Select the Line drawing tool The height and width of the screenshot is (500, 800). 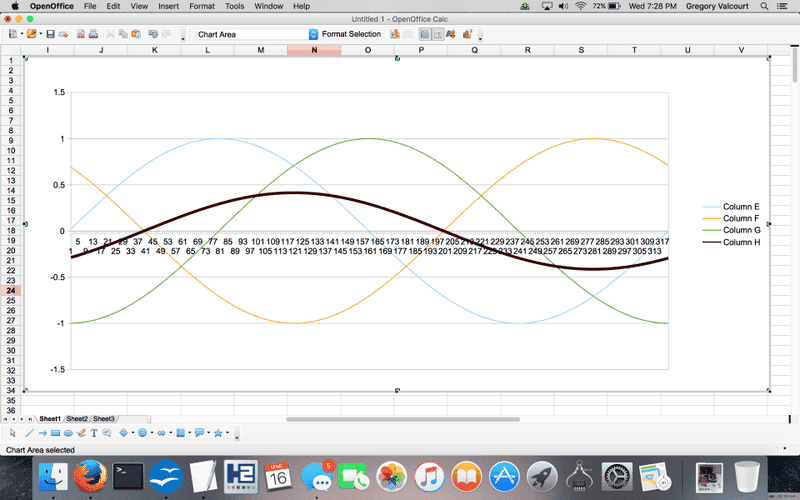tap(28, 433)
